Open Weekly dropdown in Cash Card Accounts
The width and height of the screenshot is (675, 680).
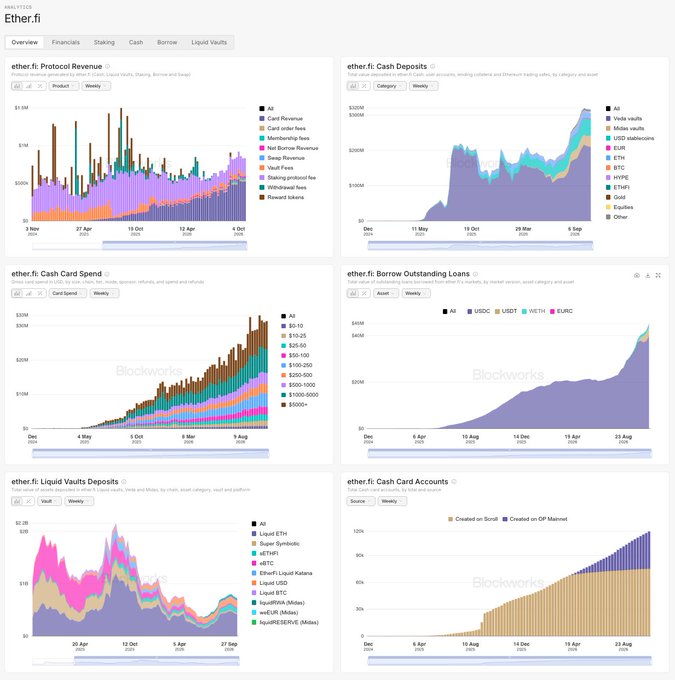[x=392, y=501]
